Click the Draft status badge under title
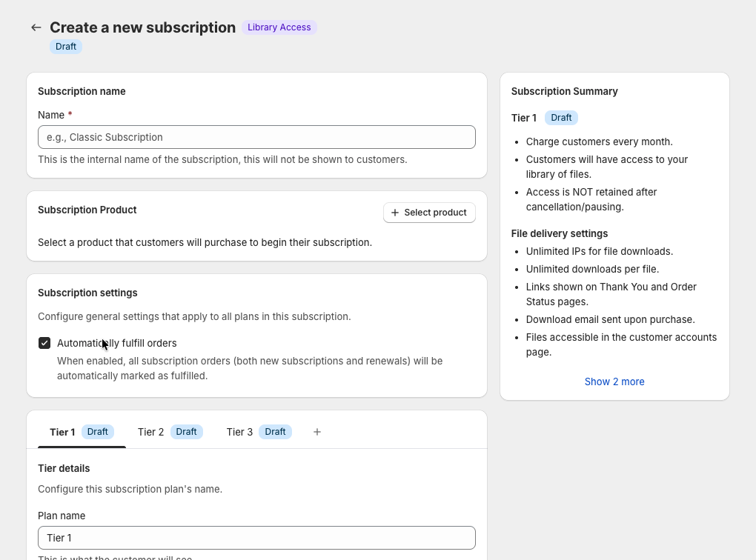The width and height of the screenshot is (756, 560). pos(66,47)
